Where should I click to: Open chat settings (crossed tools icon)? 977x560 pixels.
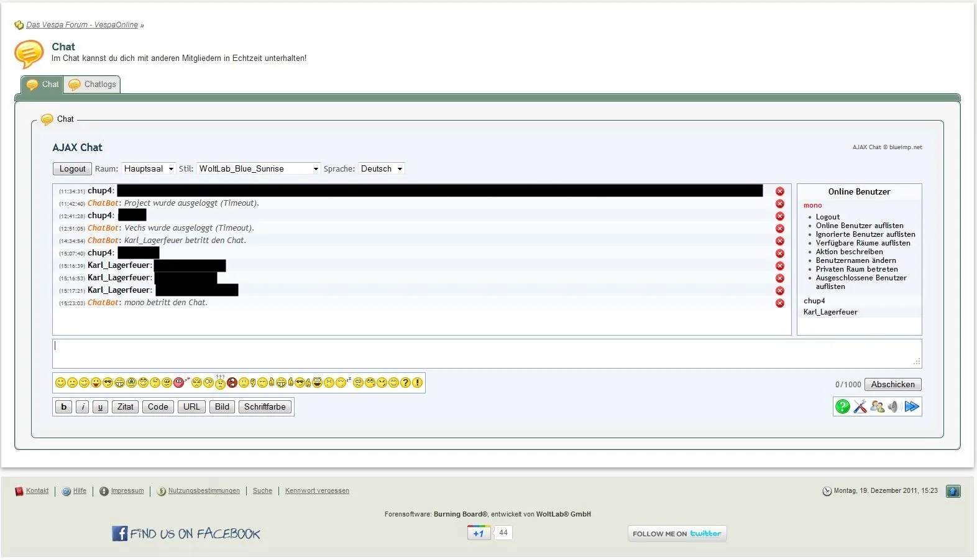pos(860,407)
